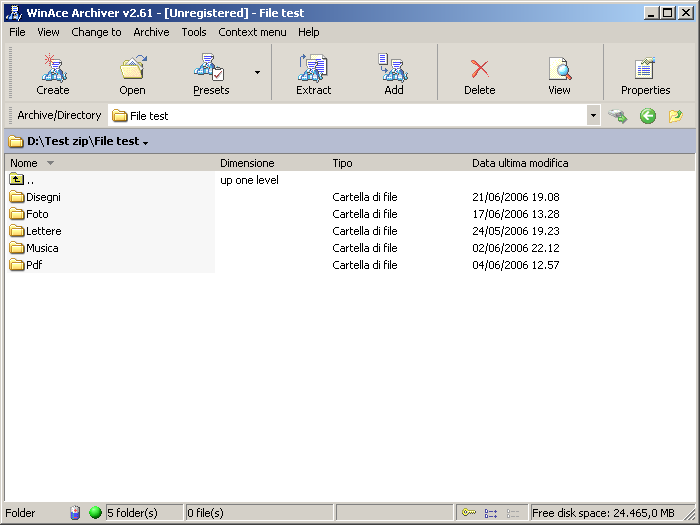Expand the D:\Test zip\File test path dropdown
Image resolution: width=700 pixels, height=525 pixels.
(146, 143)
